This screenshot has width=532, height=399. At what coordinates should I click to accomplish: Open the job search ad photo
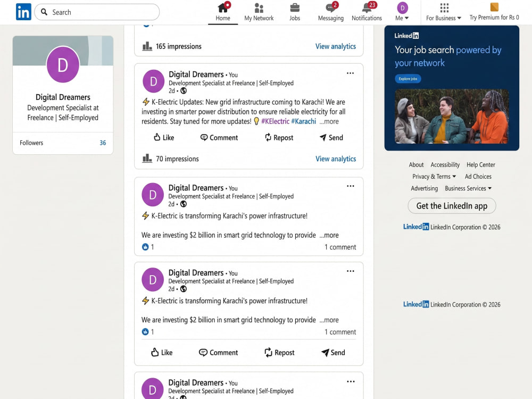click(452, 116)
